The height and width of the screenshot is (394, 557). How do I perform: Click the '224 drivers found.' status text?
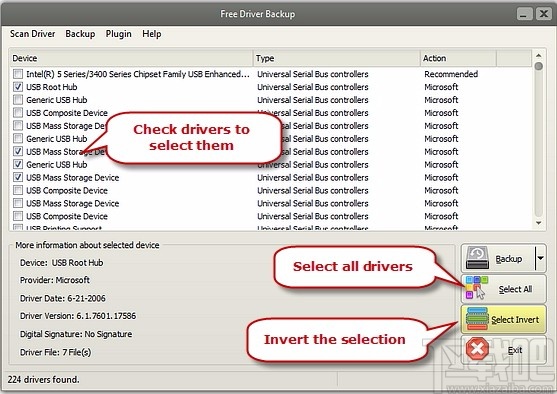(x=43, y=379)
